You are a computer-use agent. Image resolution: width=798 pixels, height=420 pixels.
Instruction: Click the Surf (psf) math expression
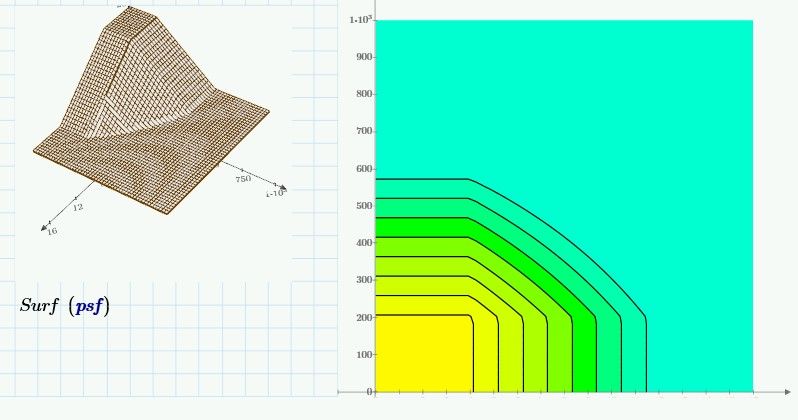(x=65, y=306)
